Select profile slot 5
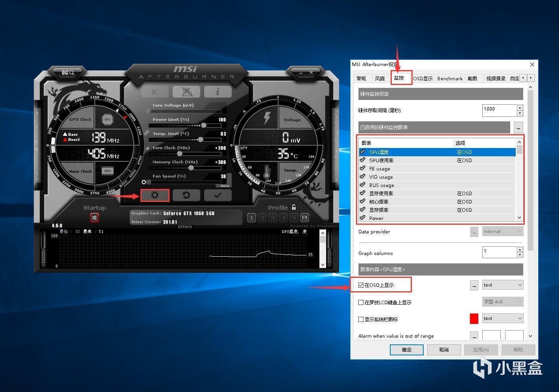This screenshot has height=392, width=559. click(294, 217)
